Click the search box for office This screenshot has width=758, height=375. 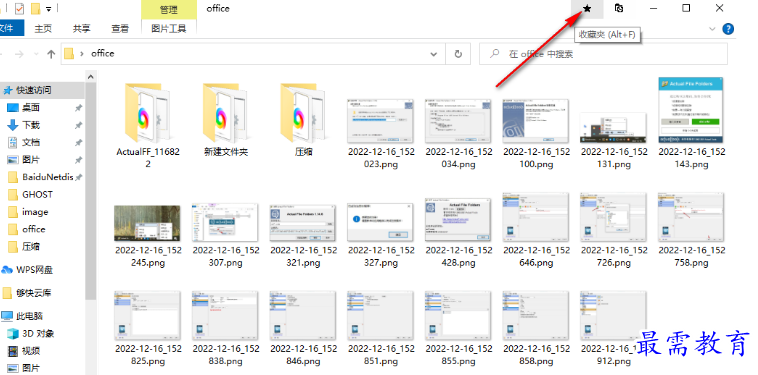(x=603, y=54)
